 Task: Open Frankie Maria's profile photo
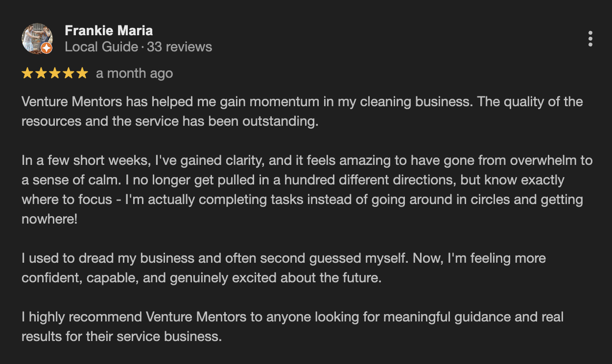tap(37, 39)
